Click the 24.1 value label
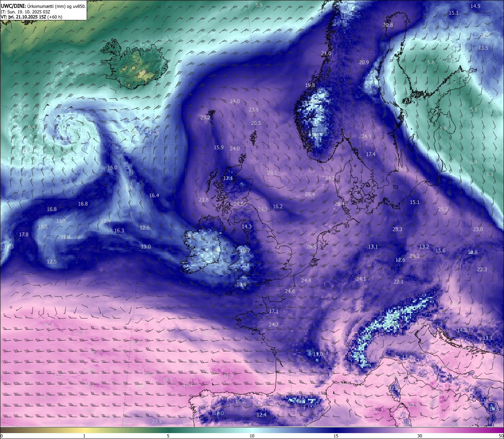Viewport: 504px width, 439px height. click(x=361, y=279)
